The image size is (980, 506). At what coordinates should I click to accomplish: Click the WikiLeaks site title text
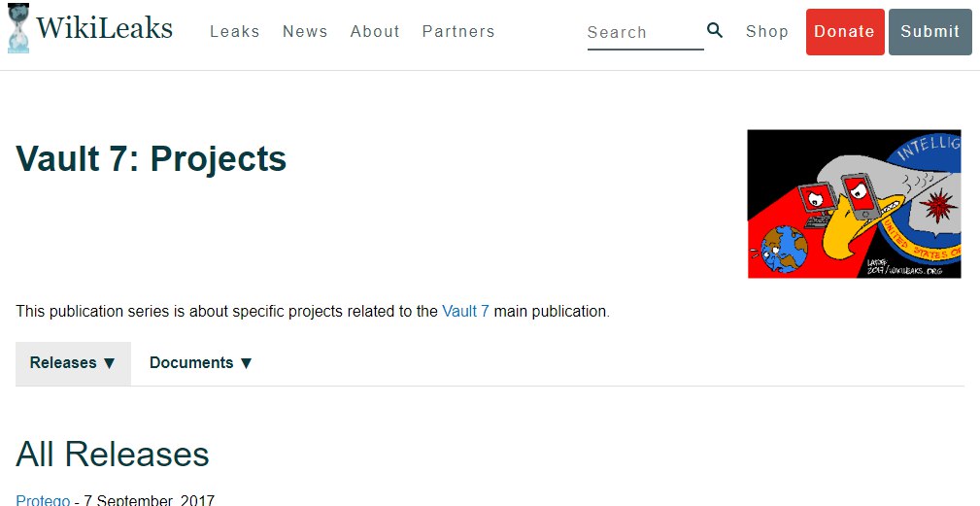pyautogui.click(x=105, y=28)
